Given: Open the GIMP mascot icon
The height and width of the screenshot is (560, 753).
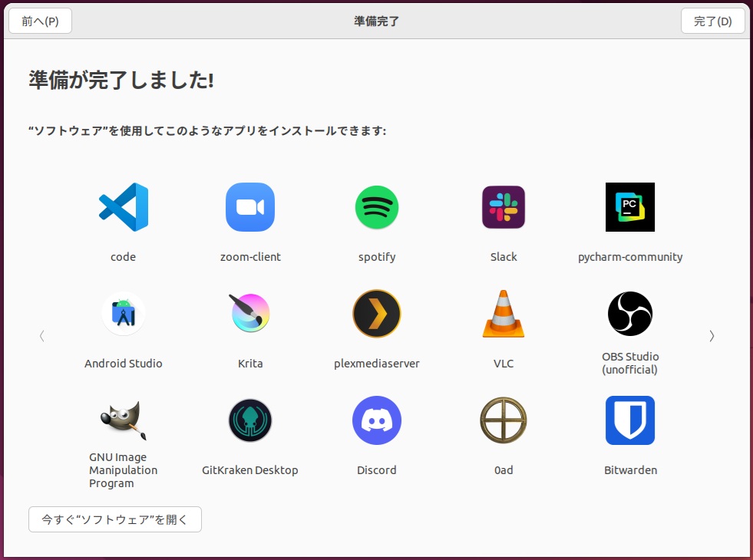Looking at the screenshot, I should pyautogui.click(x=124, y=420).
